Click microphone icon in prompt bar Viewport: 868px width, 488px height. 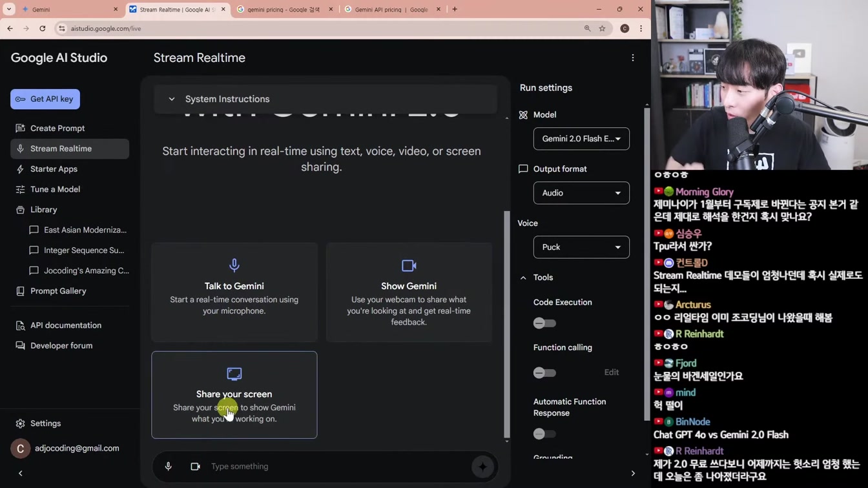tap(169, 467)
